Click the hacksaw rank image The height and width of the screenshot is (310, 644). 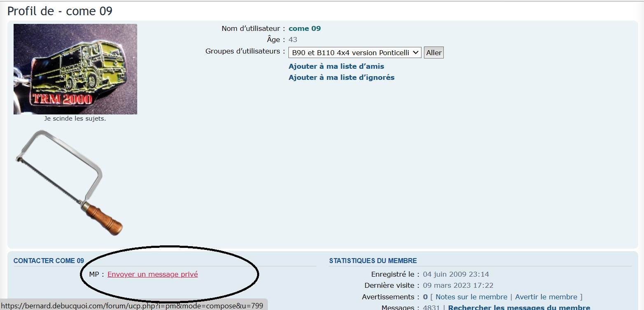[x=69, y=182]
